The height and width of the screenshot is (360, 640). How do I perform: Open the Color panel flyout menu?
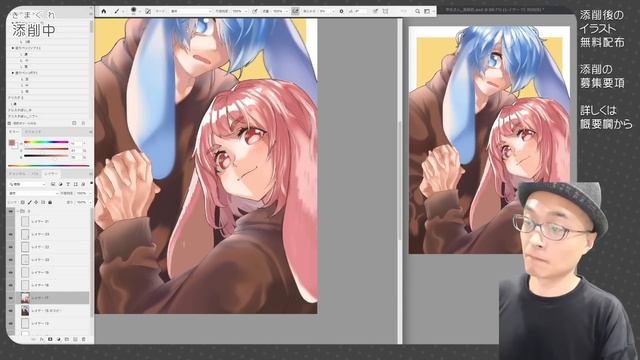coord(90,132)
